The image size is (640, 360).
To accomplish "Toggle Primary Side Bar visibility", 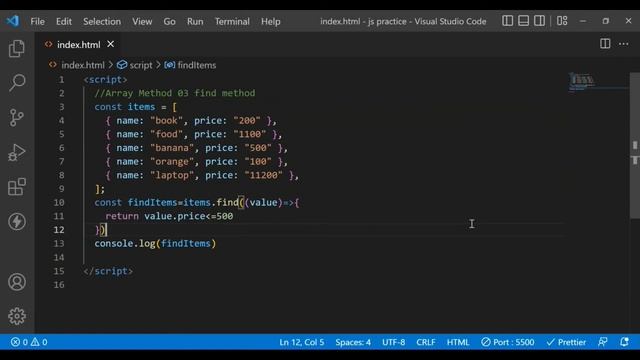I will (x=507, y=21).
